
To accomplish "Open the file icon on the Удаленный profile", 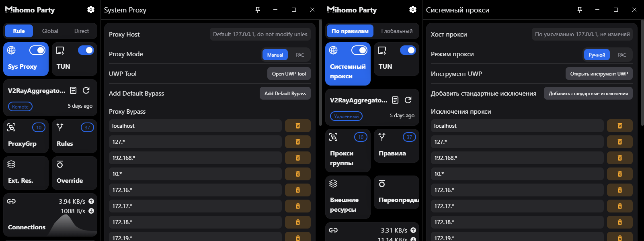I will 395,100.
